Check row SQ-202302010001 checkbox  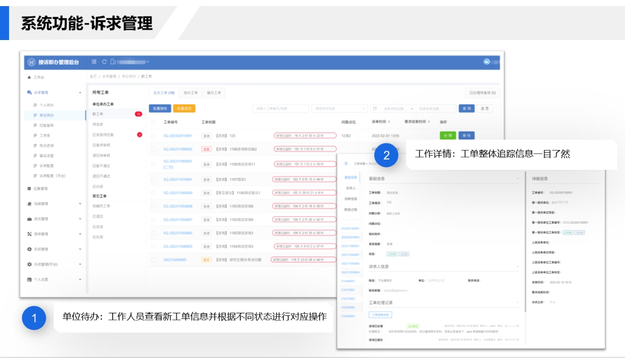click(153, 136)
